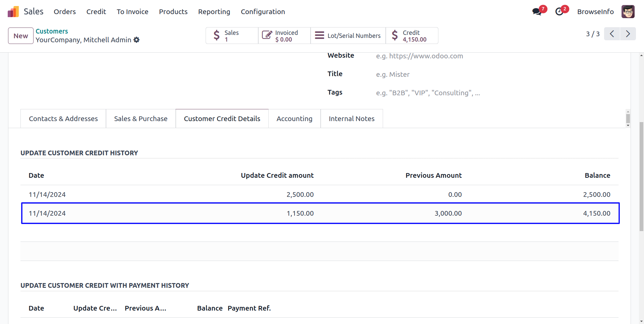Viewport: 644px width, 324px height.
Task: Click the user avatar picture
Action: point(628,12)
